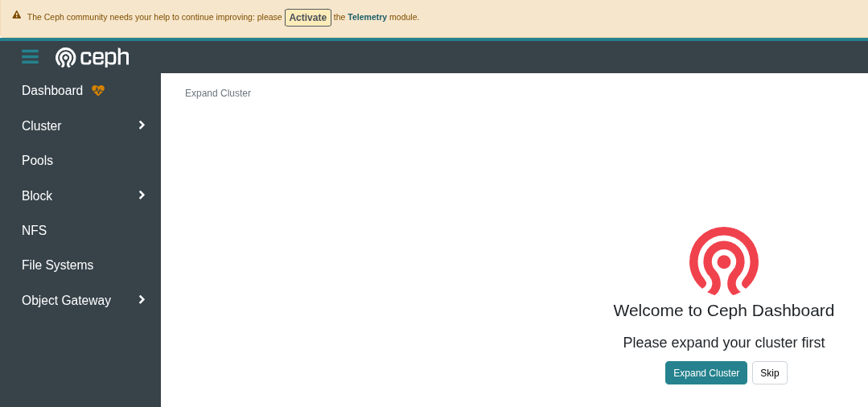
Task: Activate the Telemetry module button
Action: point(308,17)
